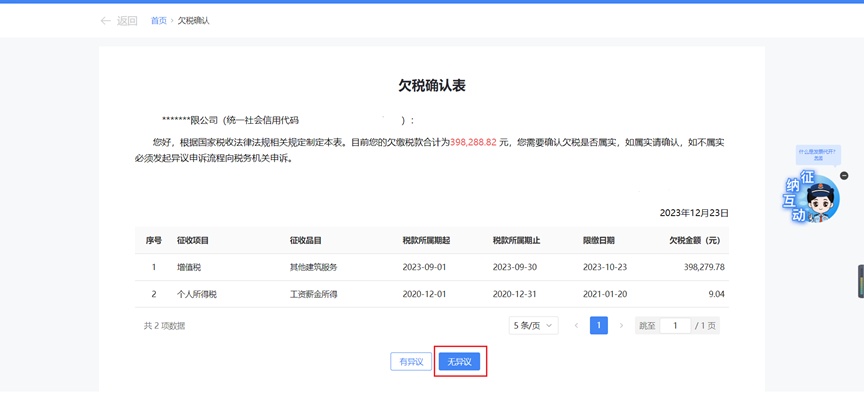Click the 欠税金额（元） column header
864x397 pixels.
click(x=695, y=240)
